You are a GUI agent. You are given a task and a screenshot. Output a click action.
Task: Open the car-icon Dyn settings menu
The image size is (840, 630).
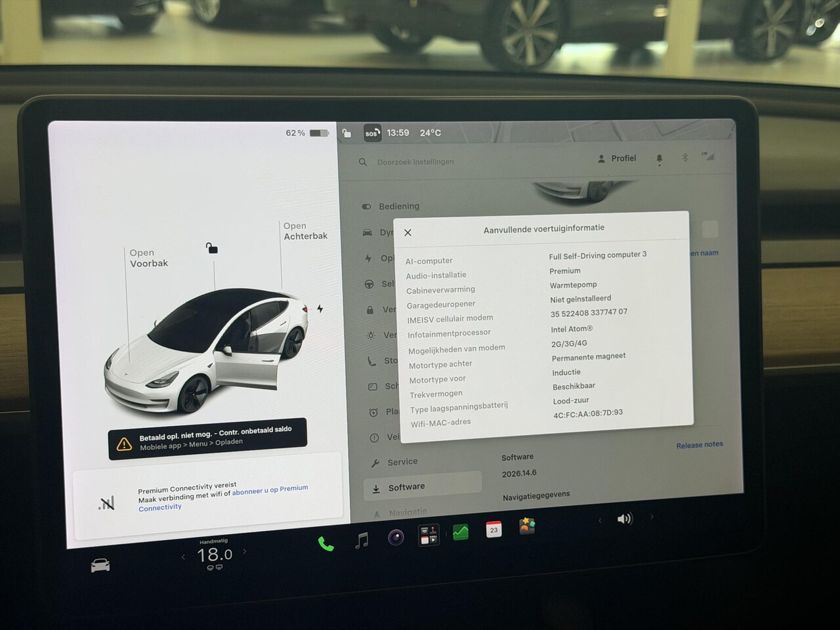377,232
